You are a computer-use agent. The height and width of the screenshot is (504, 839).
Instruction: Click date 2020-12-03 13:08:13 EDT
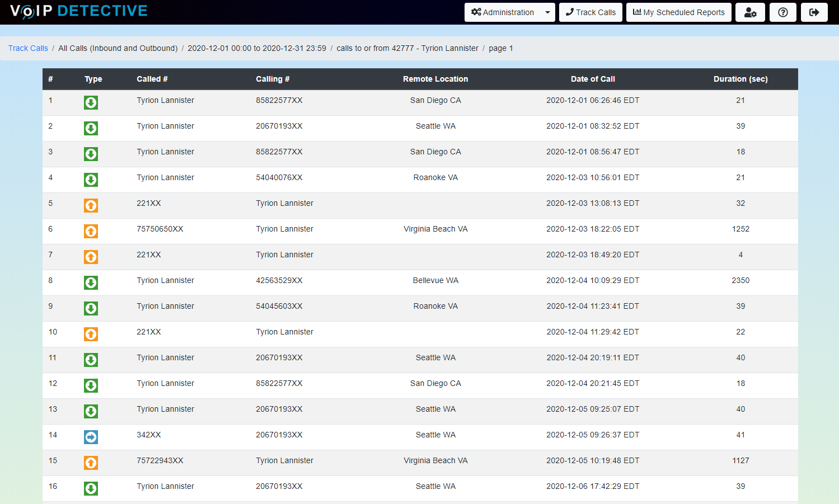coord(593,203)
